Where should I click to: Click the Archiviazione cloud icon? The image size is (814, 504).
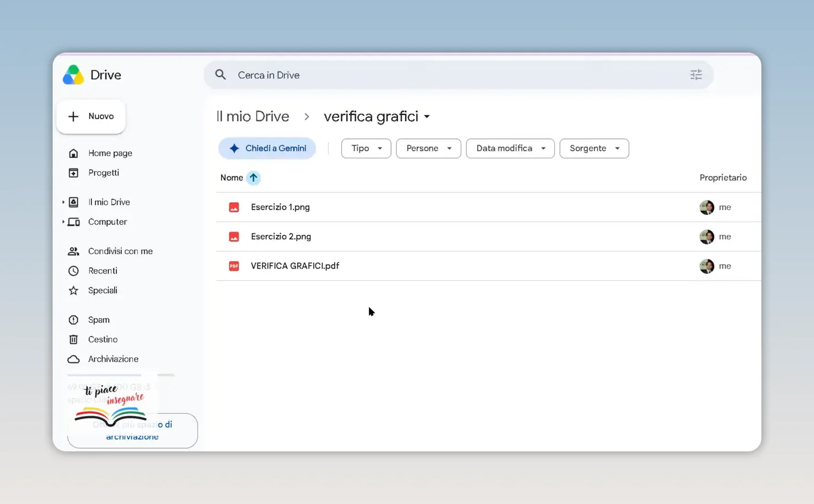(x=73, y=359)
